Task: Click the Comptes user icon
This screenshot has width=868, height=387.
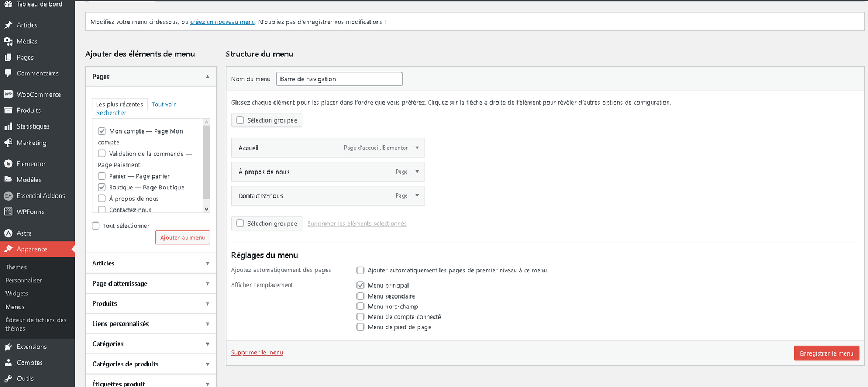Action: [x=8, y=363]
